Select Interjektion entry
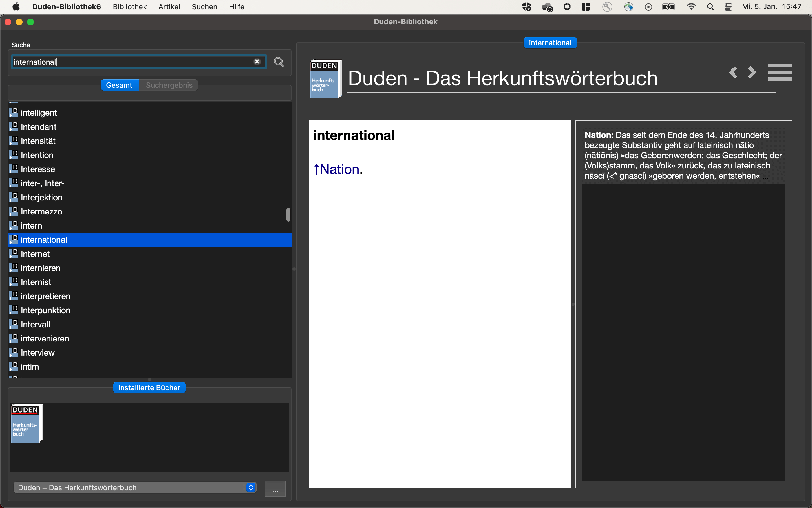The height and width of the screenshot is (508, 812). [x=150, y=198]
